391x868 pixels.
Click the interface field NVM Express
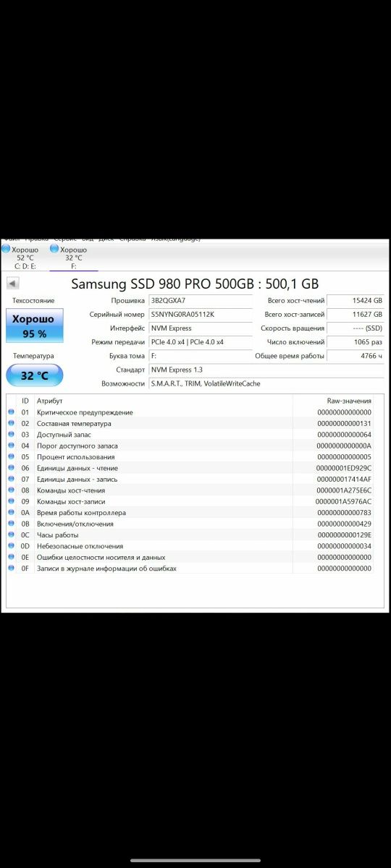coord(200,328)
